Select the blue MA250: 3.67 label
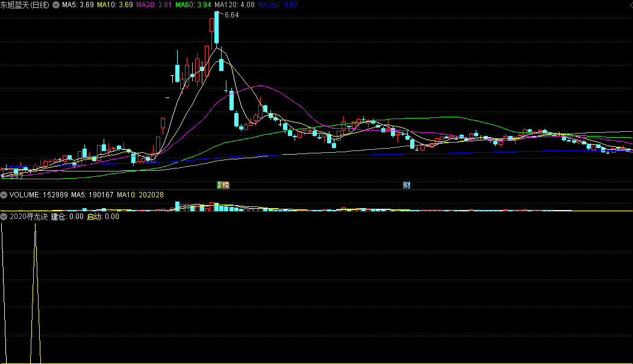Screen dimensions: 633x364 point(278,5)
